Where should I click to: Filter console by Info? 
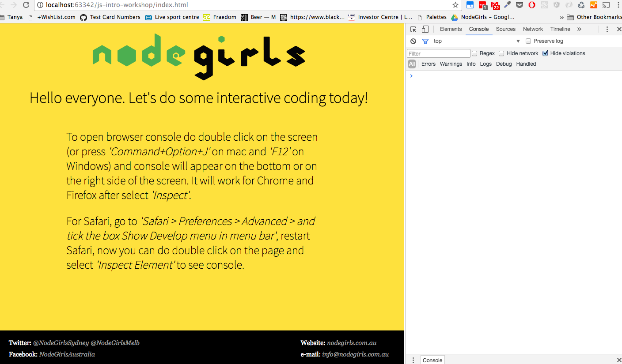tap(471, 64)
